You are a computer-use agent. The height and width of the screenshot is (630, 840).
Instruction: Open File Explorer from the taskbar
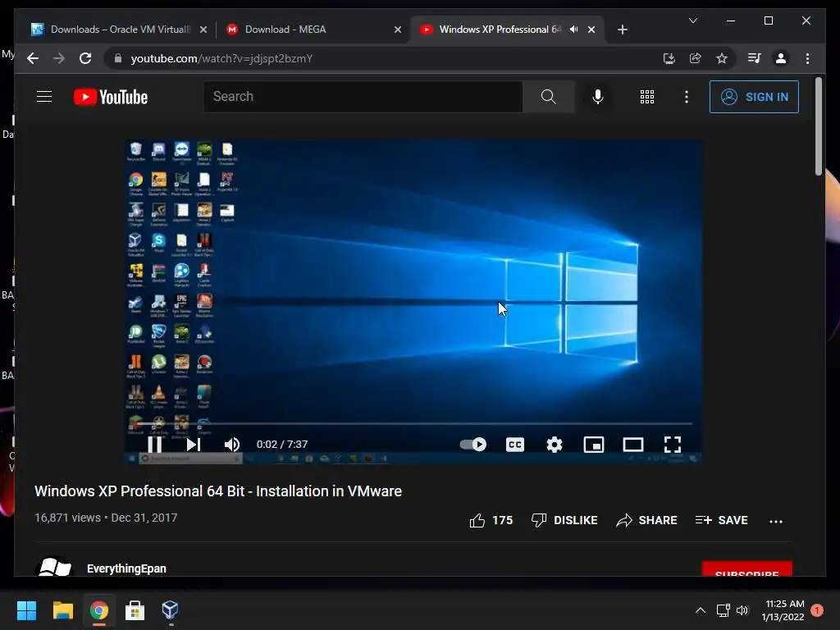pyautogui.click(x=62, y=610)
